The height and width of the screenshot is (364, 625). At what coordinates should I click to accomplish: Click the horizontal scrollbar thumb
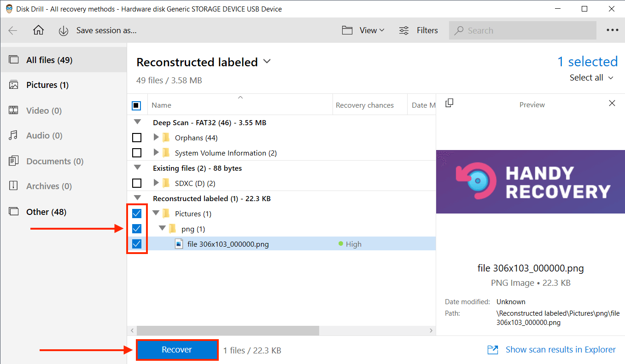[x=228, y=330]
